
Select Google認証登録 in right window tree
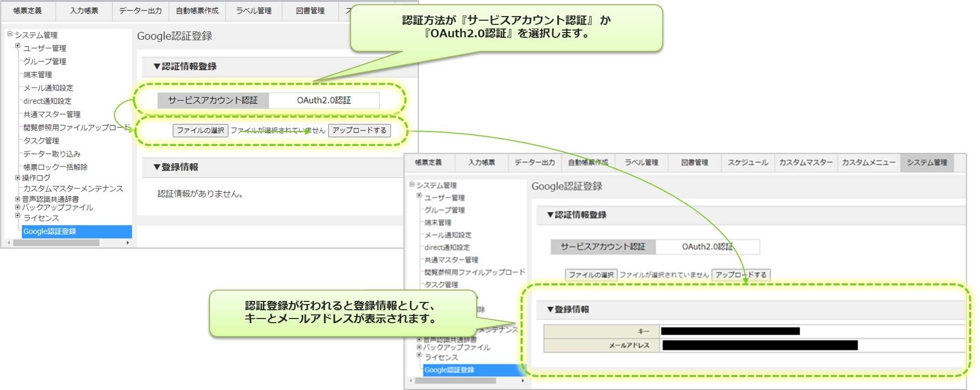pyautogui.click(x=474, y=370)
